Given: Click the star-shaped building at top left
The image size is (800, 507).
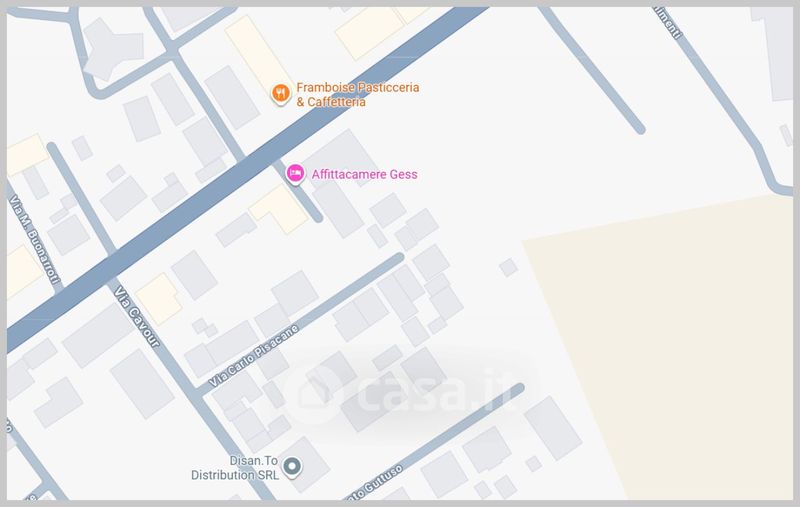Looking at the screenshot, I should [113, 49].
